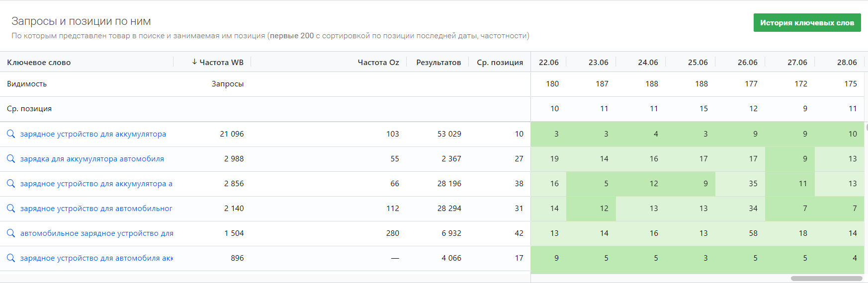Click the sort arrow next to Частота WB

[194, 62]
